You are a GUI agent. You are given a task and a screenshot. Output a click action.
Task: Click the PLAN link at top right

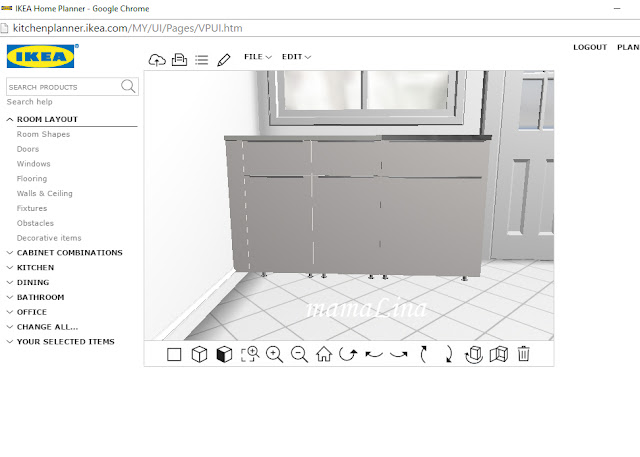pos(629,47)
